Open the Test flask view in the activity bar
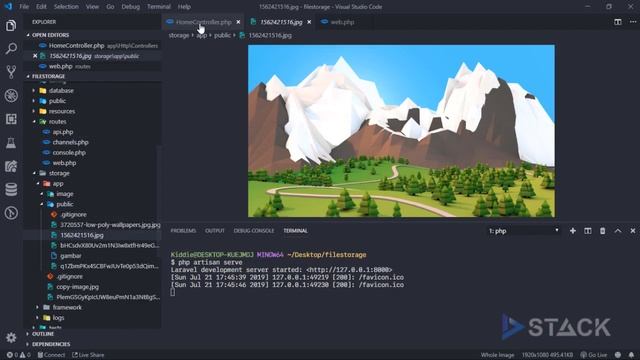 coord(11,142)
